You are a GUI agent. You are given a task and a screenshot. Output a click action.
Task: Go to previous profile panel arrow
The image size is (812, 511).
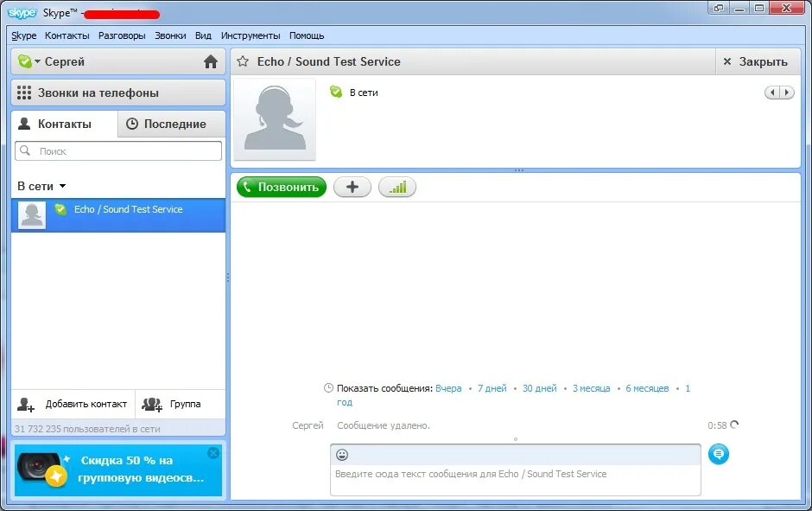point(772,93)
